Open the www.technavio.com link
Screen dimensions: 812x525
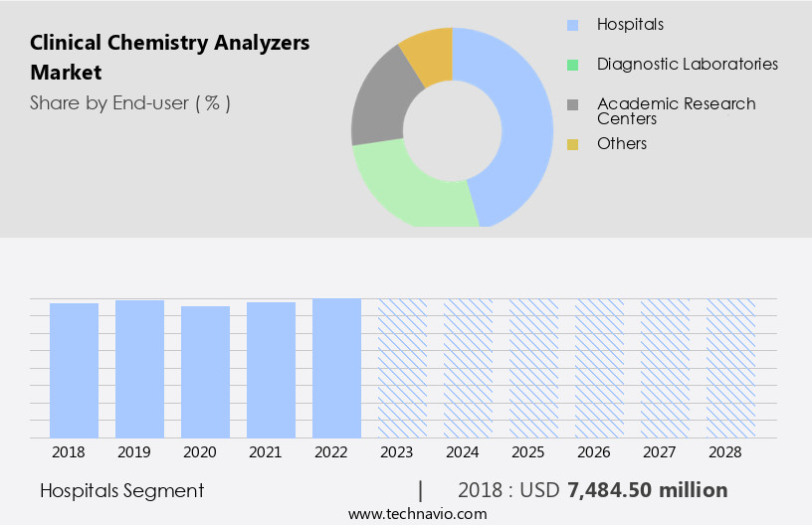tap(418, 513)
